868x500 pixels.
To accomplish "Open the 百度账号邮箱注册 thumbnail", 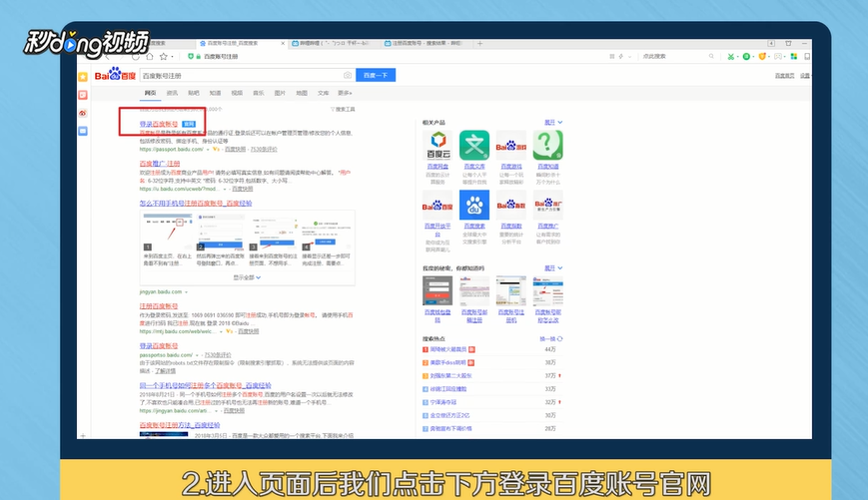I will 474,291.
